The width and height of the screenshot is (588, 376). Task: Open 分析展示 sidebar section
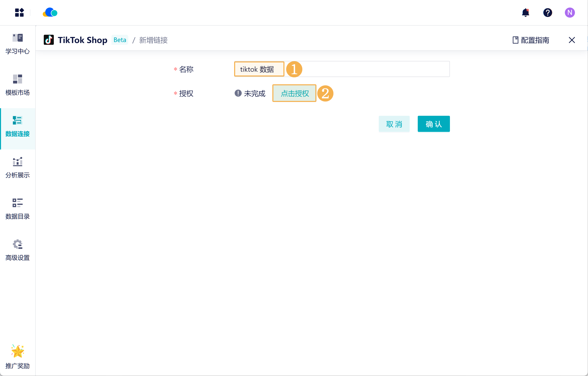pos(18,168)
